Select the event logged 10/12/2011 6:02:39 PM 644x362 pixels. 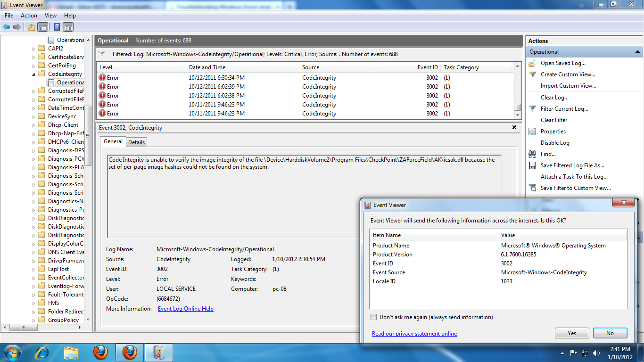pos(305,87)
